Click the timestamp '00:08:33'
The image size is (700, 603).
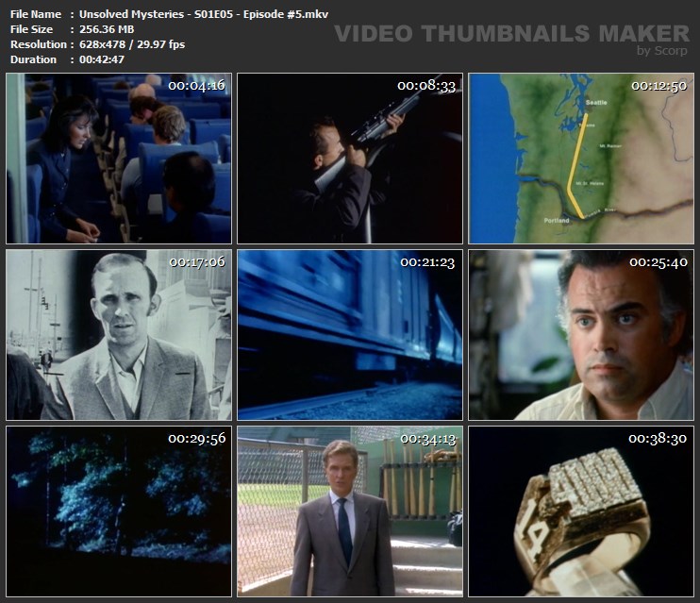click(x=426, y=85)
